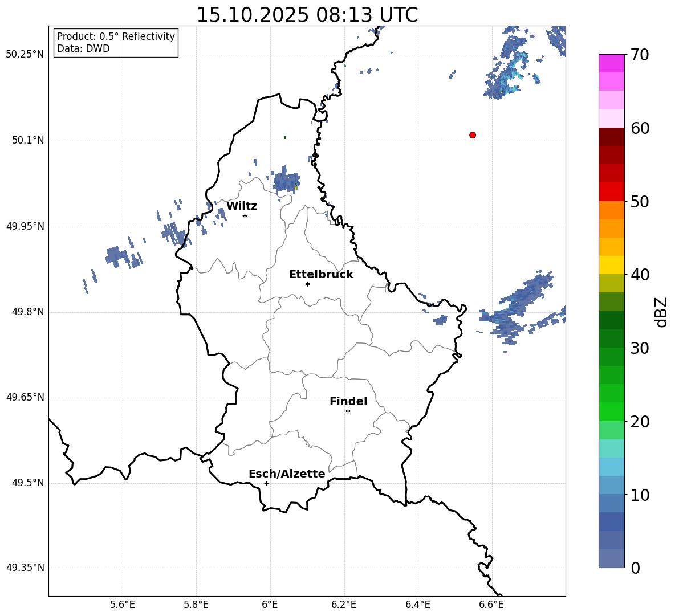Screen dimensions: 675x616
Task: Click the dBZ colorbar axis label
Action: (x=662, y=312)
